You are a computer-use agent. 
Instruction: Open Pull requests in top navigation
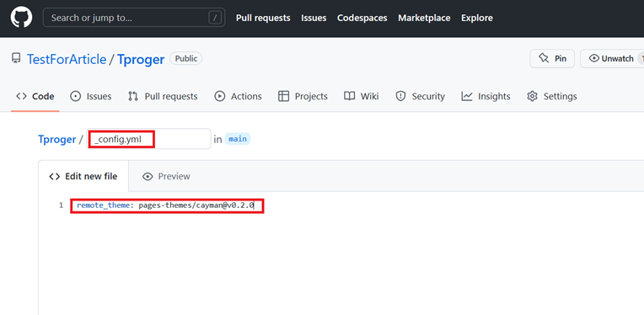coord(263,18)
